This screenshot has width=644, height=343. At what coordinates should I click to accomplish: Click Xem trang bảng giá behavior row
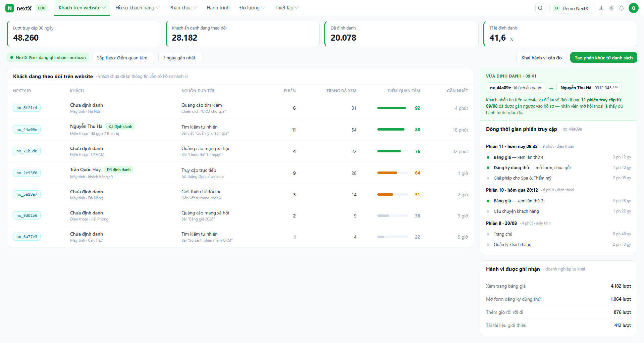click(558, 286)
